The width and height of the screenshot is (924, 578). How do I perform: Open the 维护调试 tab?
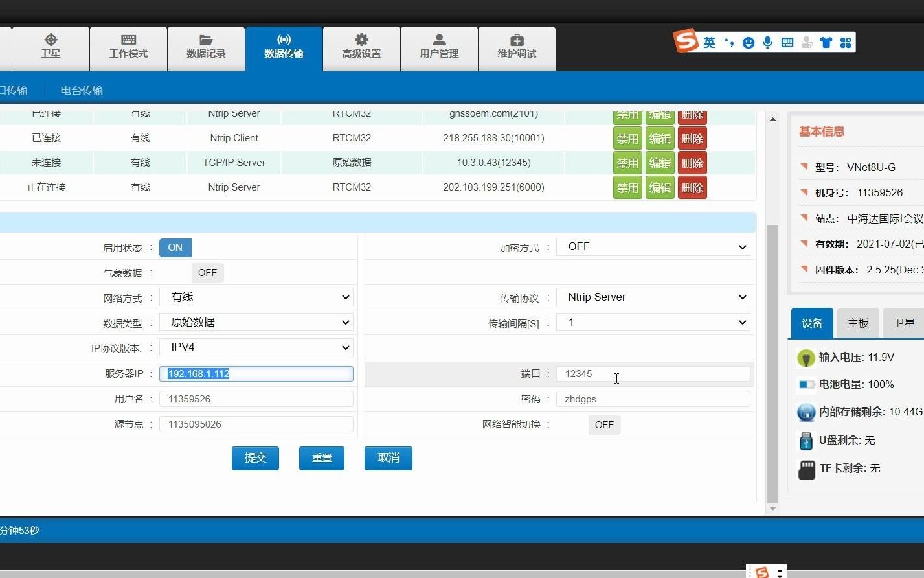[517, 48]
